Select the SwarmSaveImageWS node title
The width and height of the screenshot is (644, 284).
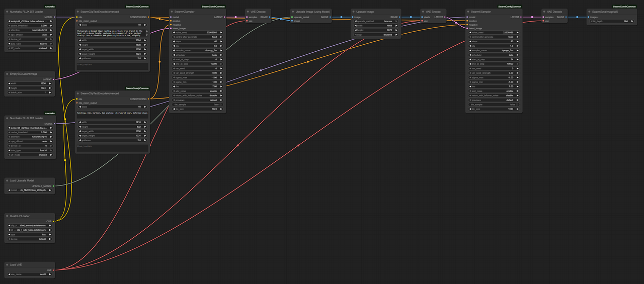coord(606,11)
